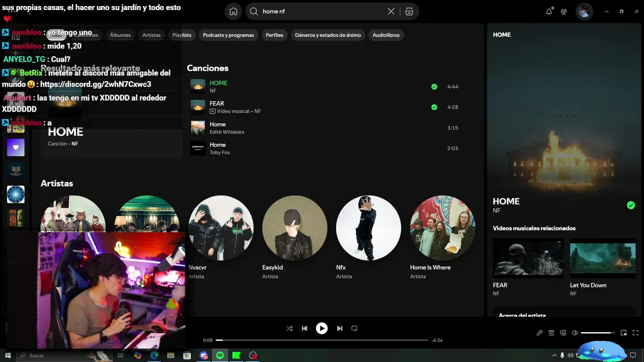Screen dimensions: 644x362
Task: Open Let You Down related music video
Action: (x=603, y=258)
